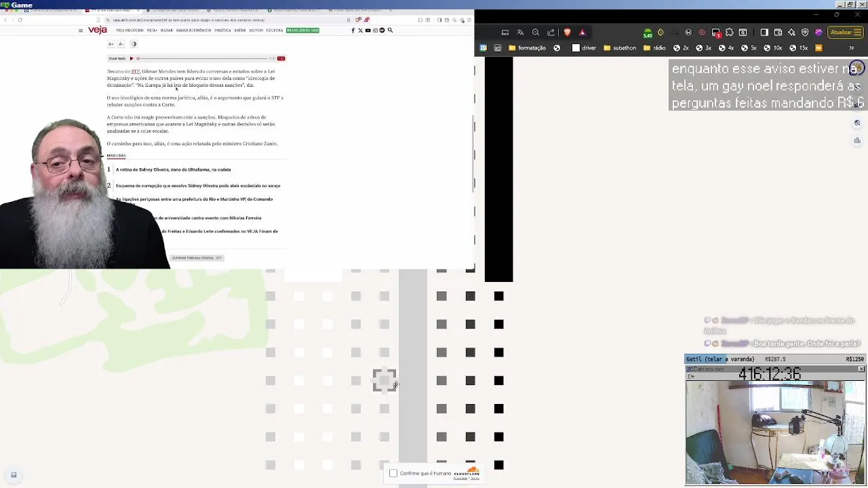Image resolution: width=868 pixels, height=488 pixels.
Task: Open Veja site hamburger menu
Action: tap(81, 30)
